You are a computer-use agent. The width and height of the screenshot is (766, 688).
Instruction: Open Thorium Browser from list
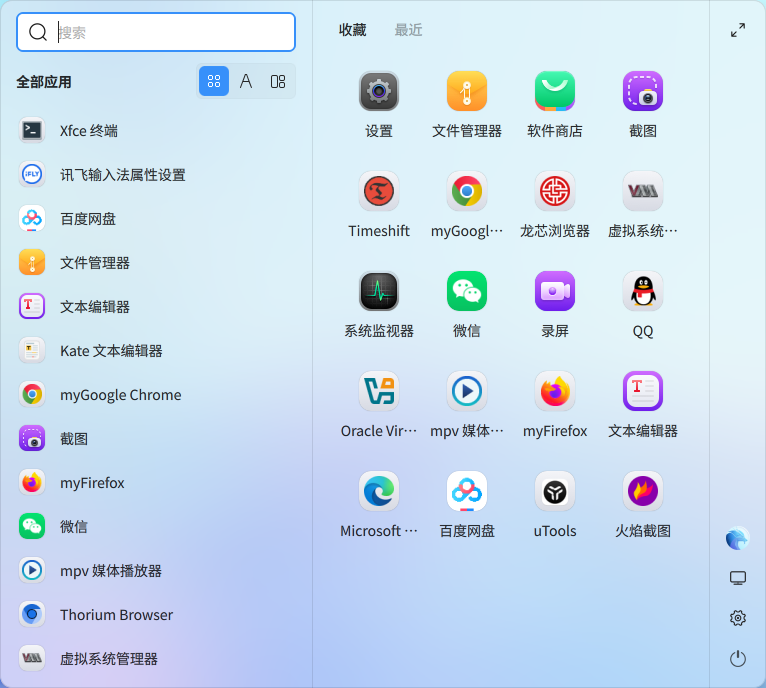(x=156, y=614)
